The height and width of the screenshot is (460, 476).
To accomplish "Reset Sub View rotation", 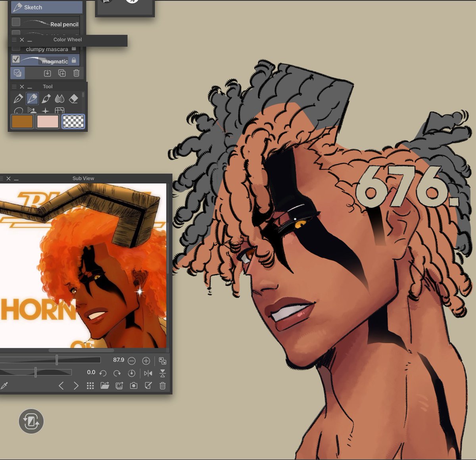I will [132, 373].
